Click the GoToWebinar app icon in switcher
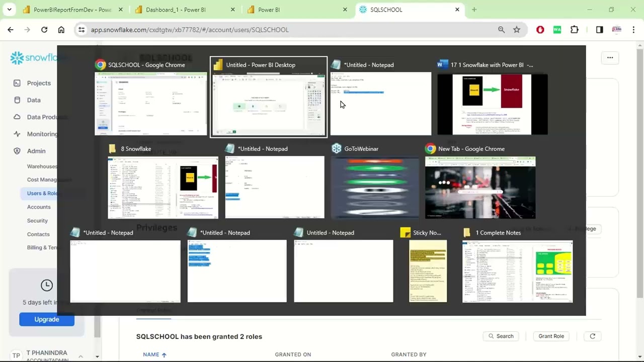The image size is (644, 362). (x=337, y=149)
